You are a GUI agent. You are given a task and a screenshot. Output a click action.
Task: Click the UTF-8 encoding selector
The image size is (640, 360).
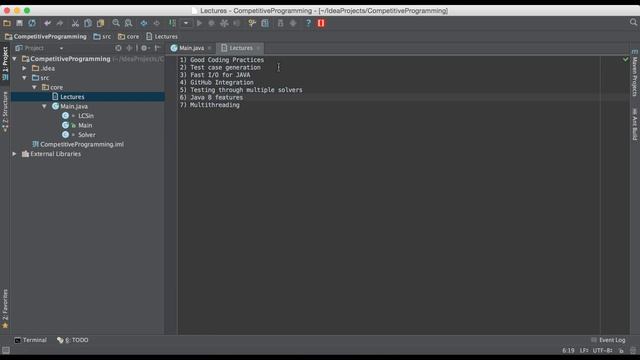point(602,350)
